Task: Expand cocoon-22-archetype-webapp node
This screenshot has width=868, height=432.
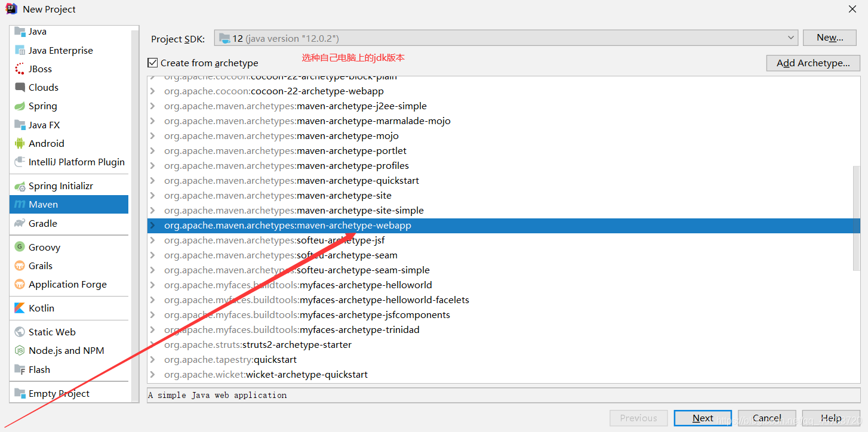Action: pyautogui.click(x=153, y=91)
